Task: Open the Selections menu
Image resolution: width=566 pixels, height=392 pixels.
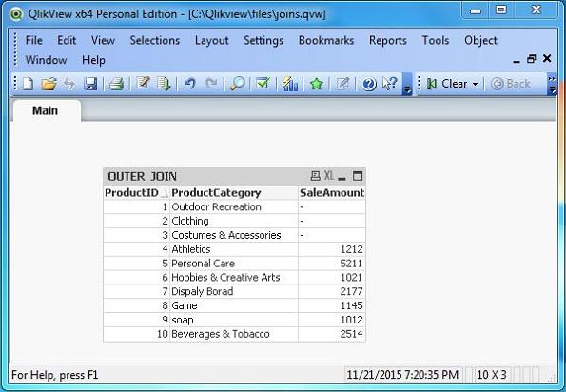Action: (x=155, y=40)
